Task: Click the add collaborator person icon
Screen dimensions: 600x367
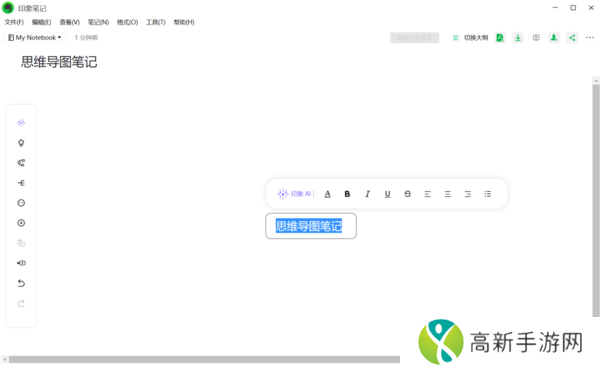Action: tap(554, 38)
